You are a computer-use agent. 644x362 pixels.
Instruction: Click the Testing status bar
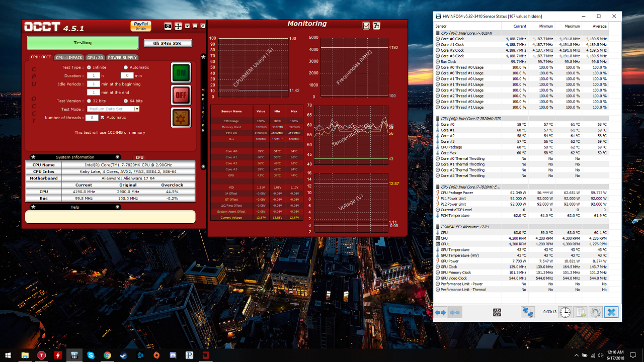(x=83, y=43)
